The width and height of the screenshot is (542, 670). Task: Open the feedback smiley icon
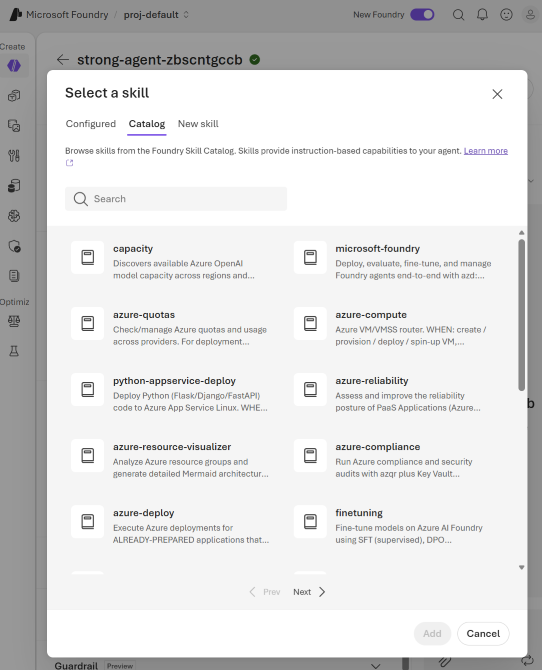(506, 15)
